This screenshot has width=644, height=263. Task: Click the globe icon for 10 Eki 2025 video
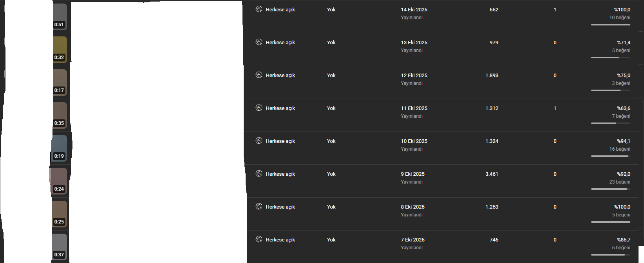click(259, 141)
